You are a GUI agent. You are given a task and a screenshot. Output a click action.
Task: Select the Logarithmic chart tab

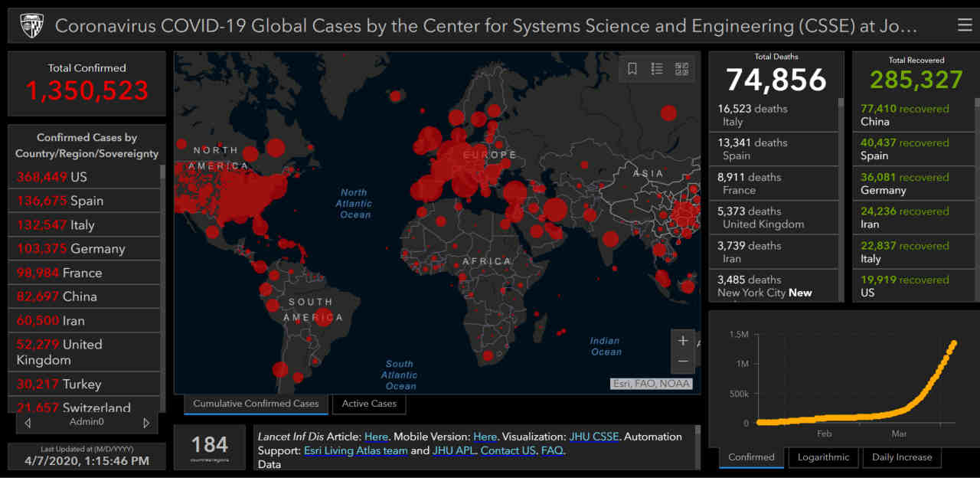(823, 457)
